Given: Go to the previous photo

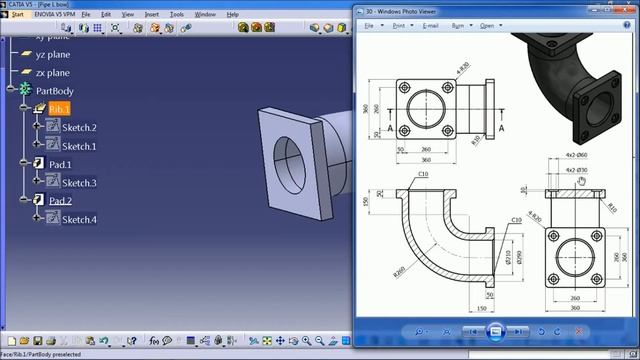Looking at the screenshot, I should coord(473,332).
